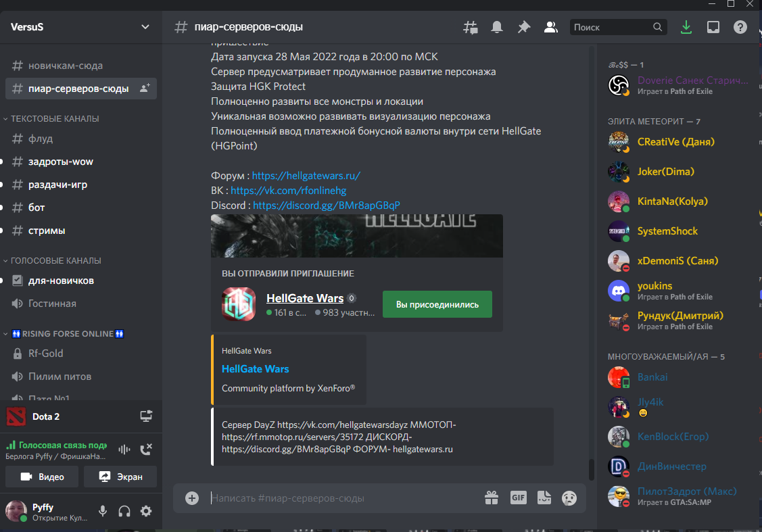
Task: Toggle headphones deafen
Action: click(124, 511)
